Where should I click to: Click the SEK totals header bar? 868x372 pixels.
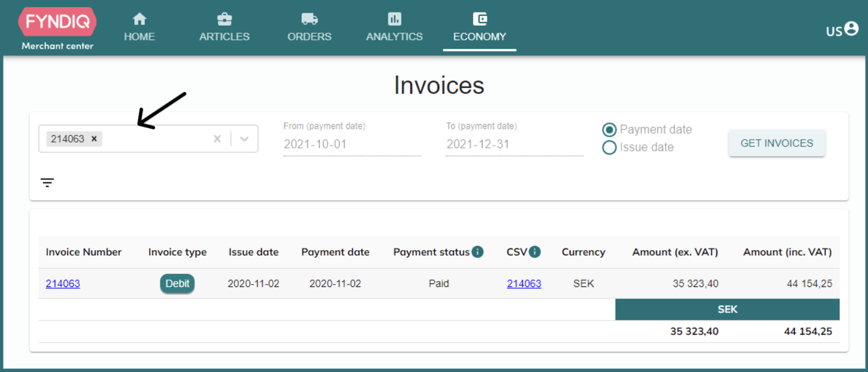(x=727, y=310)
